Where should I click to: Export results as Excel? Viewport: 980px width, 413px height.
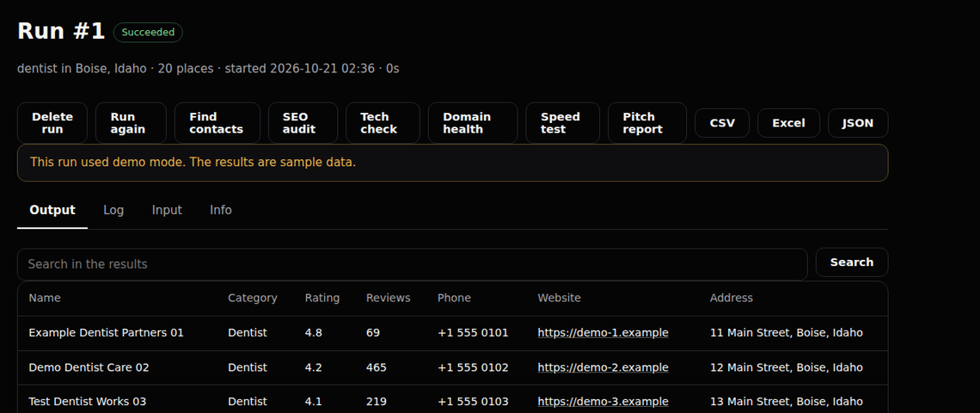pos(789,123)
